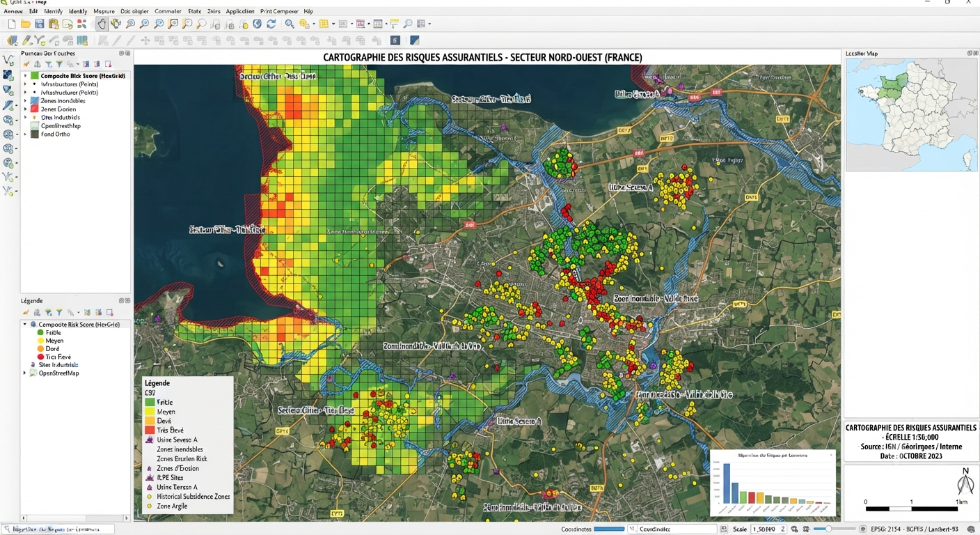Click the blue diagonal icon ending second toolbar
The image size is (980, 535).
click(x=414, y=40)
